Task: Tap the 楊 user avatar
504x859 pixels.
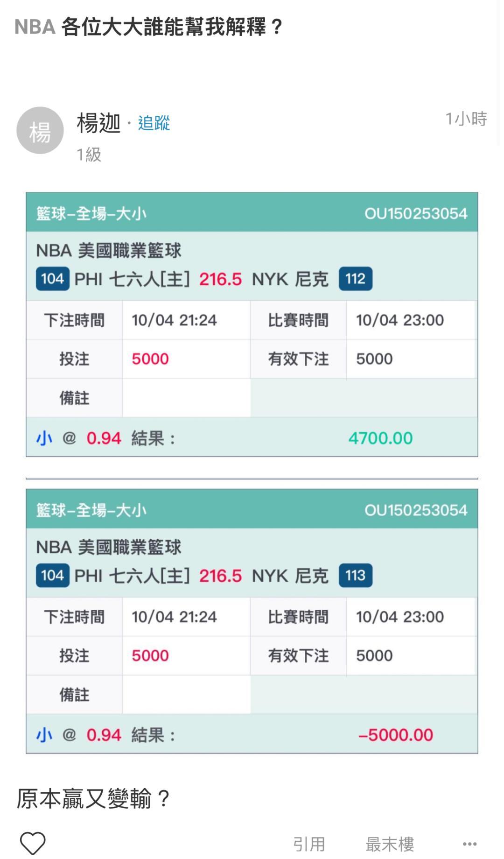Action: (x=40, y=131)
